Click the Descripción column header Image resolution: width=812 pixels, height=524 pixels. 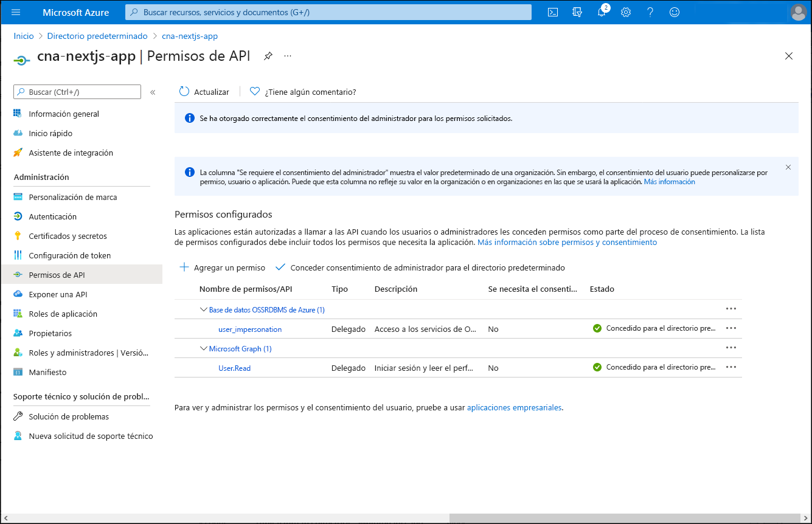pos(396,289)
